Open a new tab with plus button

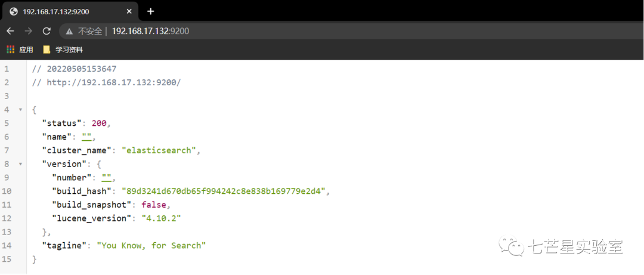(151, 11)
